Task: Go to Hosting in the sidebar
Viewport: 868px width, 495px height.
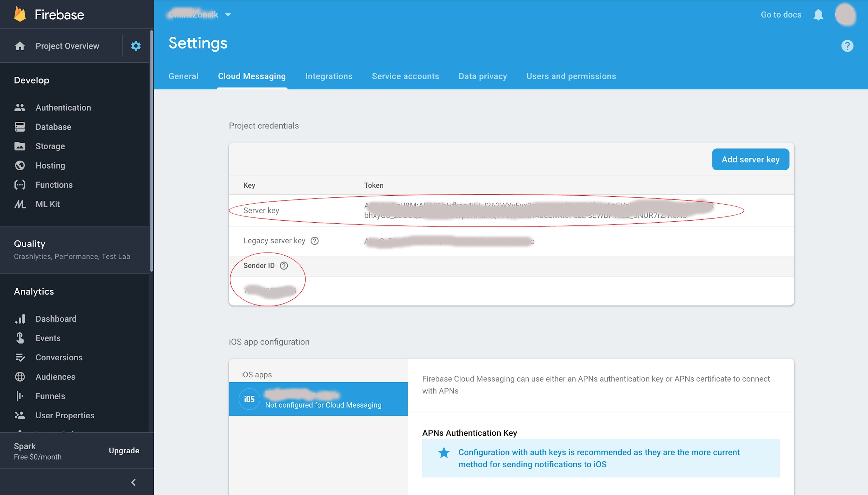Action: click(x=50, y=165)
